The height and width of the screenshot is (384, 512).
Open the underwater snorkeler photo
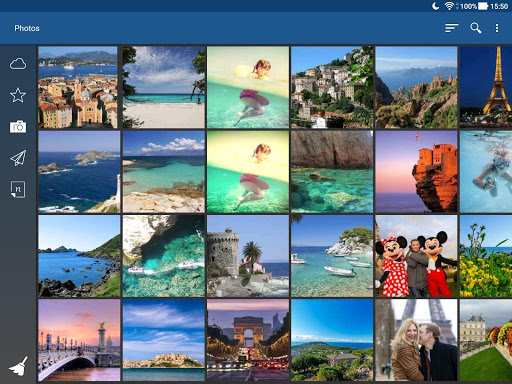(x=486, y=172)
